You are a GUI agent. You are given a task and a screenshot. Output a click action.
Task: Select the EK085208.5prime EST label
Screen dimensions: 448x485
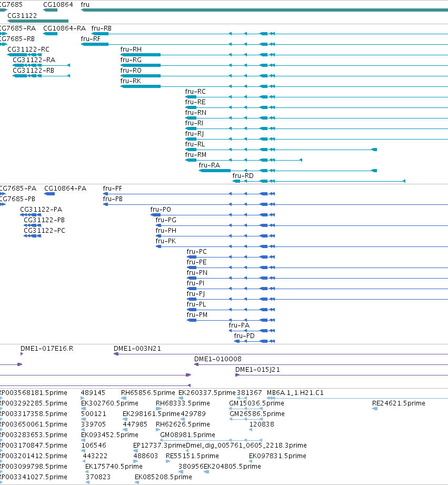[163, 477]
